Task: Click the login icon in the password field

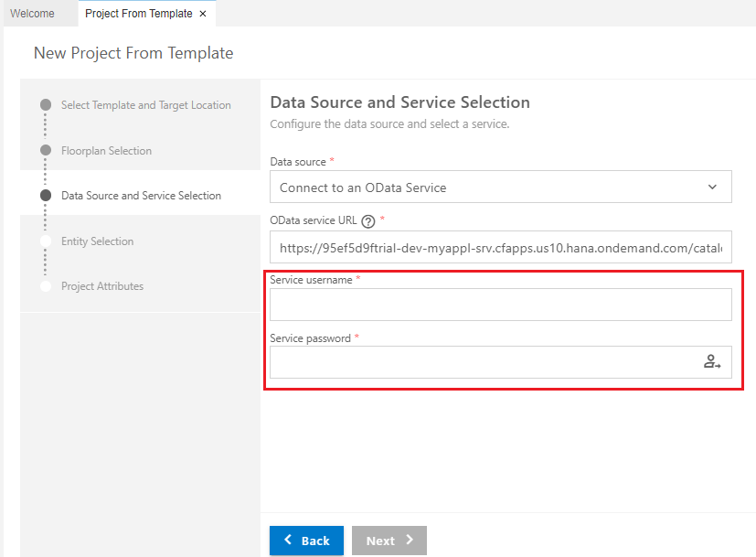Action: (x=712, y=361)
